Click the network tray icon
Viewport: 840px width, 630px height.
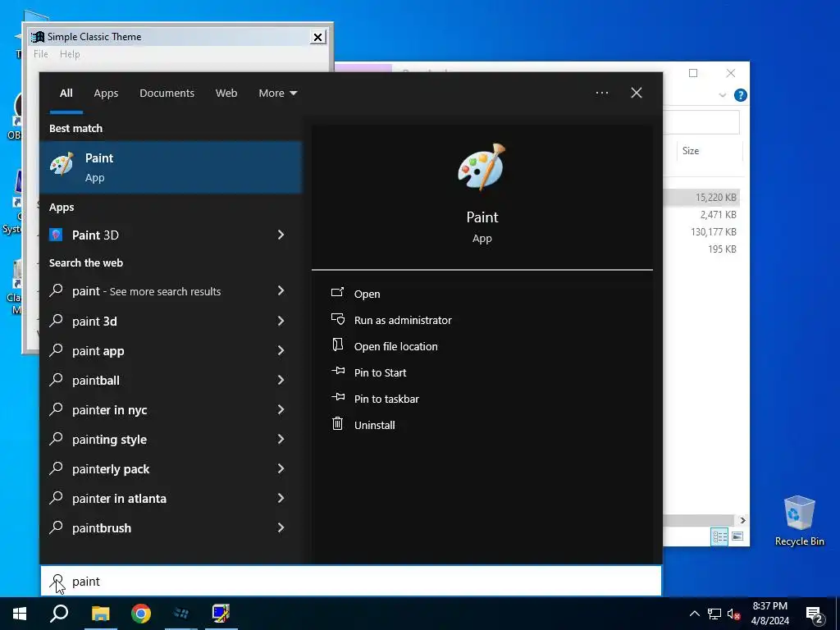[714, 614]
